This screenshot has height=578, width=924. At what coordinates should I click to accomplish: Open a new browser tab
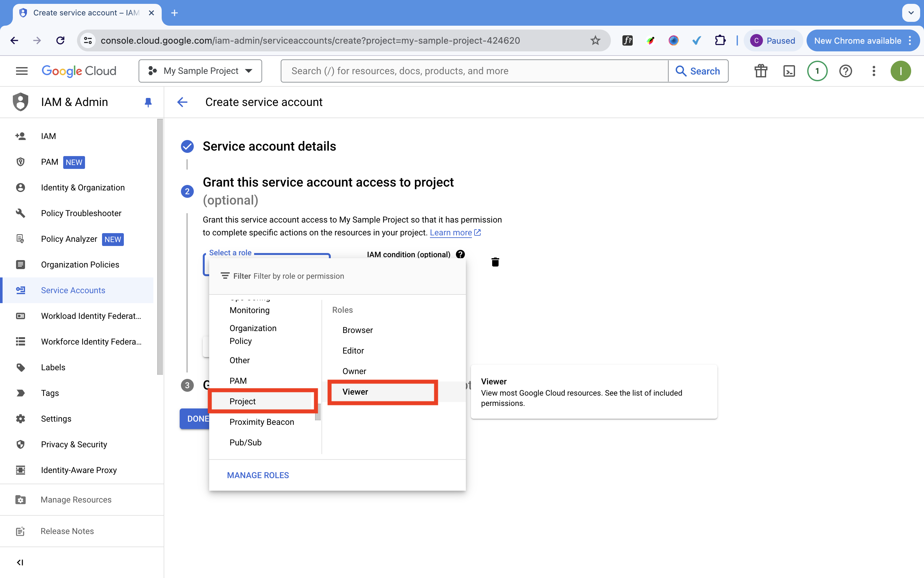click(174, 13)
